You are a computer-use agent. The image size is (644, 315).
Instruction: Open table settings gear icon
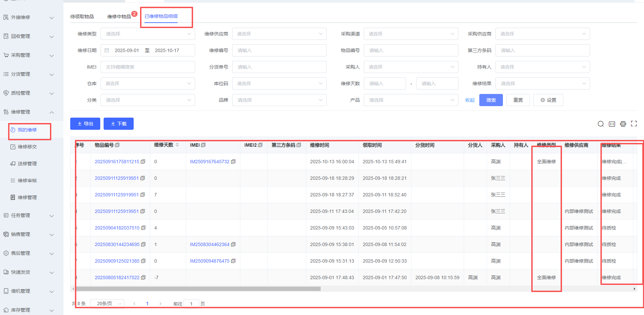(623, 124)
